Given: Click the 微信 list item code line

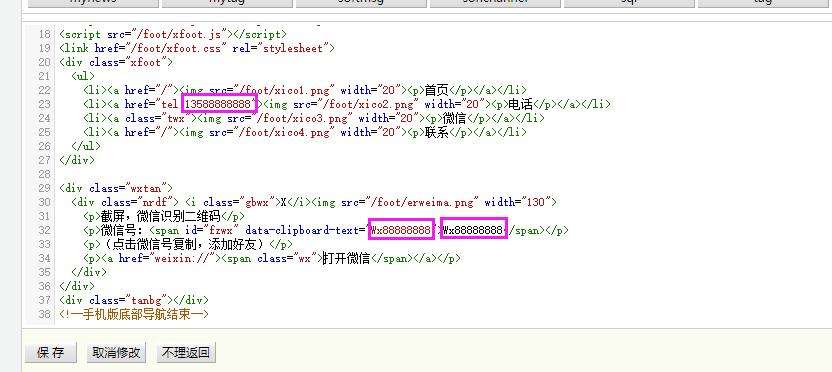Looking at the screenshot, I should 314,118.
